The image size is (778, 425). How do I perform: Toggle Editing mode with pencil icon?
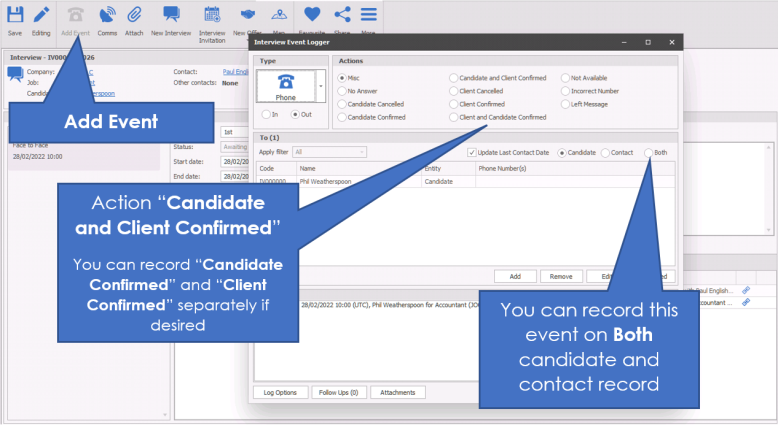(42, 18)
